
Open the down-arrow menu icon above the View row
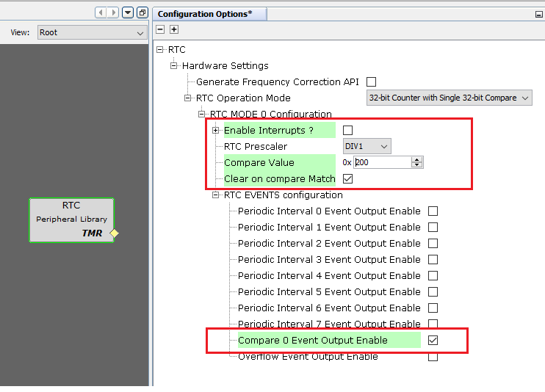coord(128,13)
